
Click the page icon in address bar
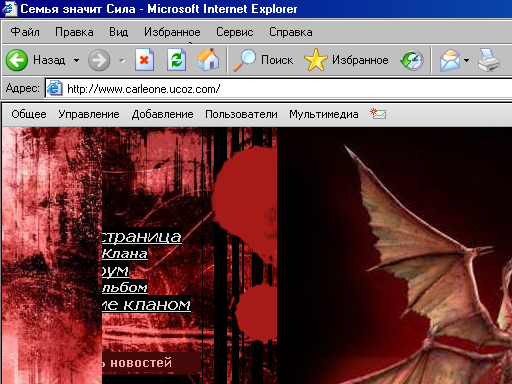tap(54, 88)
